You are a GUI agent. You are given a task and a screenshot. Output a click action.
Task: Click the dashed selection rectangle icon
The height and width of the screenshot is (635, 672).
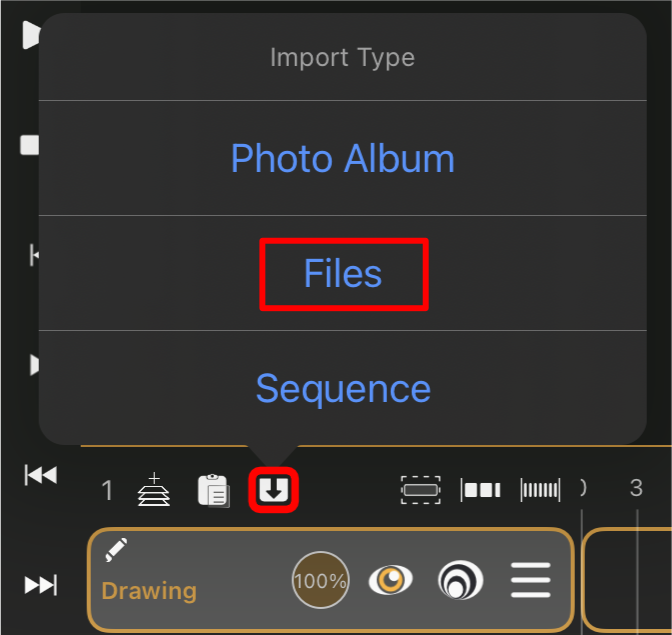420,489
